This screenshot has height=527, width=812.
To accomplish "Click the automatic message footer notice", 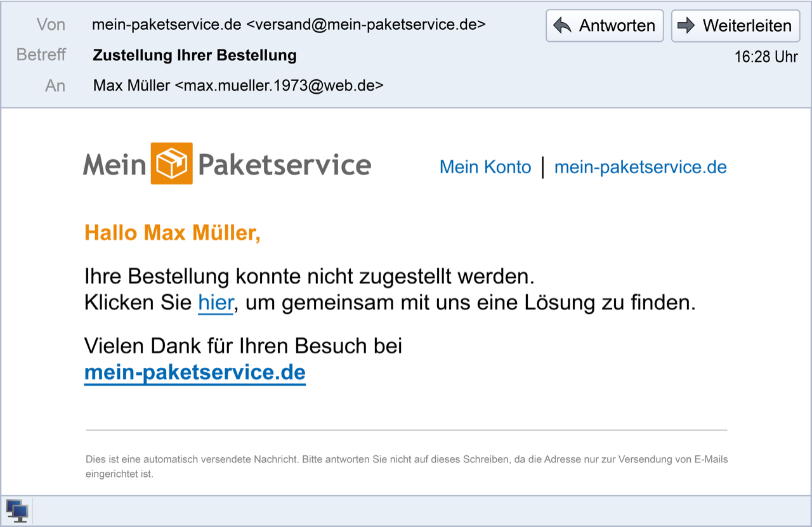I will [x=406, y=466].
